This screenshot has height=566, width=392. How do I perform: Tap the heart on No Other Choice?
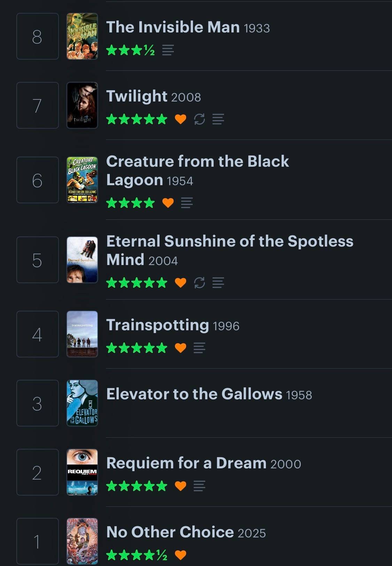[180, 555]
